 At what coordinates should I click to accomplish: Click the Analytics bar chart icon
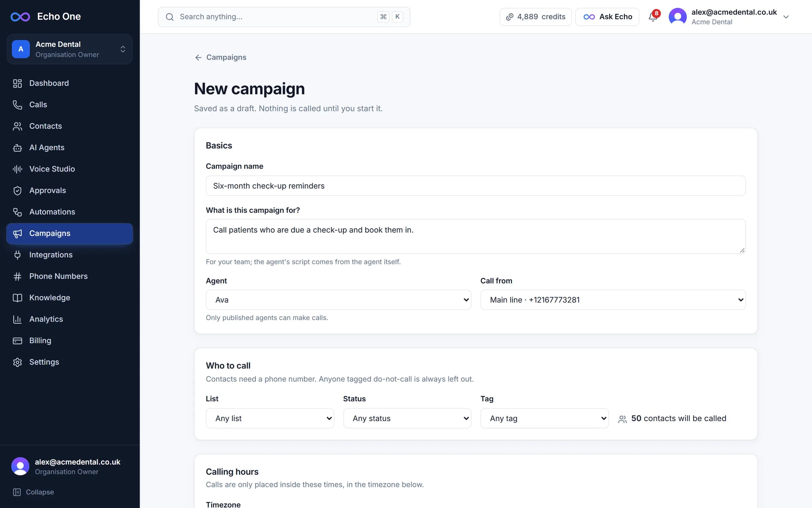coord(17,319)
